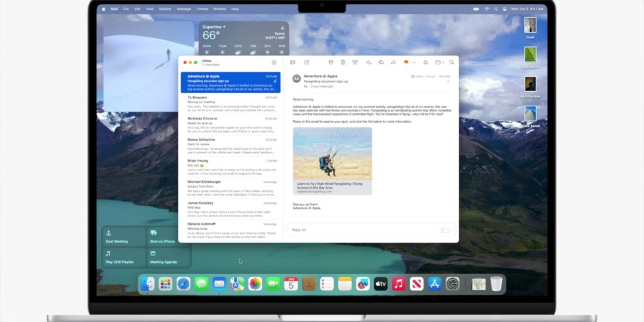
Task: Select Michael Klineburger's Bonjour from Paris email
Action: tap(231, 188)
